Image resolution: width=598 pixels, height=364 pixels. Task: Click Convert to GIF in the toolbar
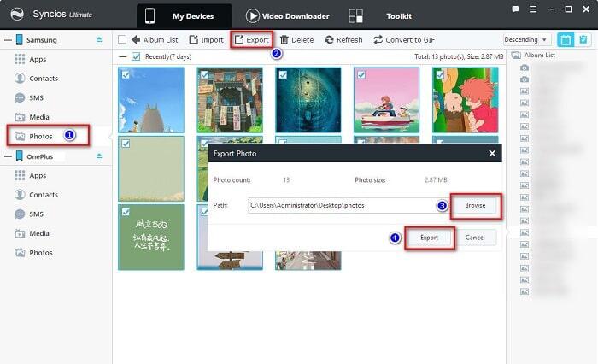click(378, 39)
